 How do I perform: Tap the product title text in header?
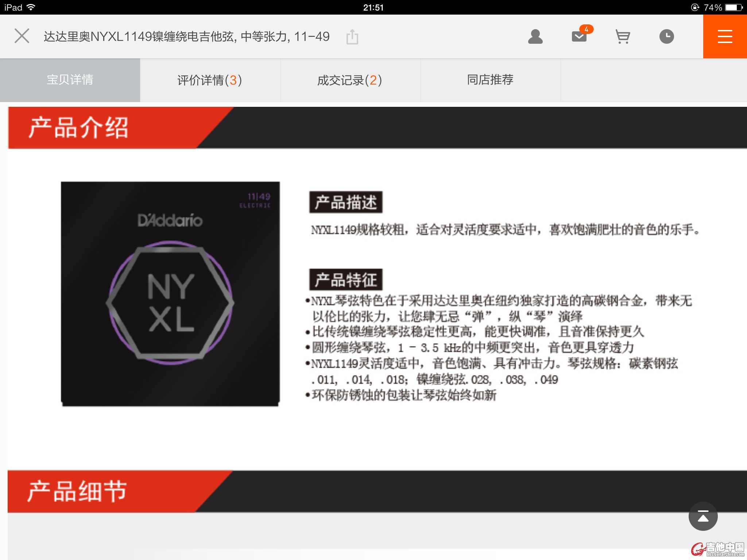coord(186,36)
